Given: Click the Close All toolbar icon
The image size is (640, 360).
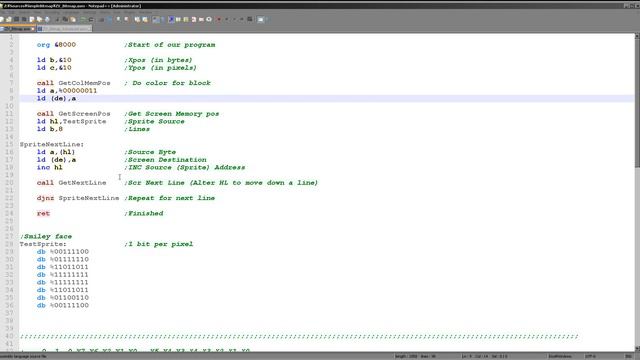Looking at the screenshot, I should coord(39,19).
